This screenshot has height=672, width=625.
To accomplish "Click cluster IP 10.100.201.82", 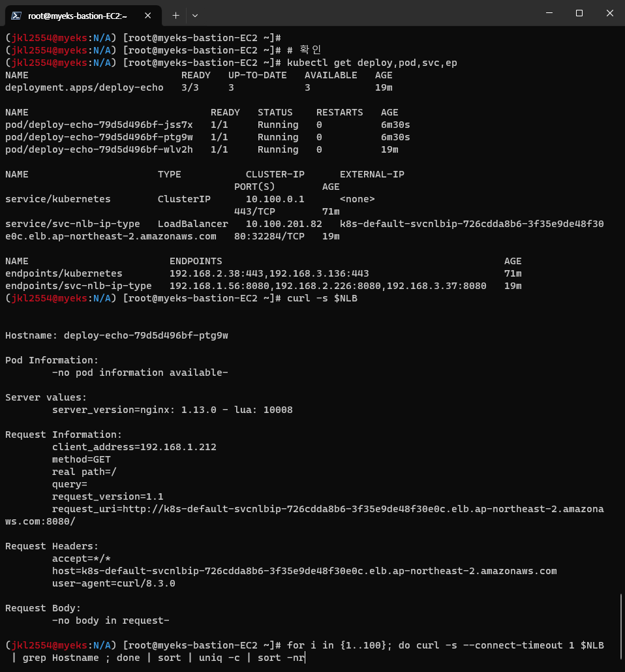I will [x=284, y=224].
